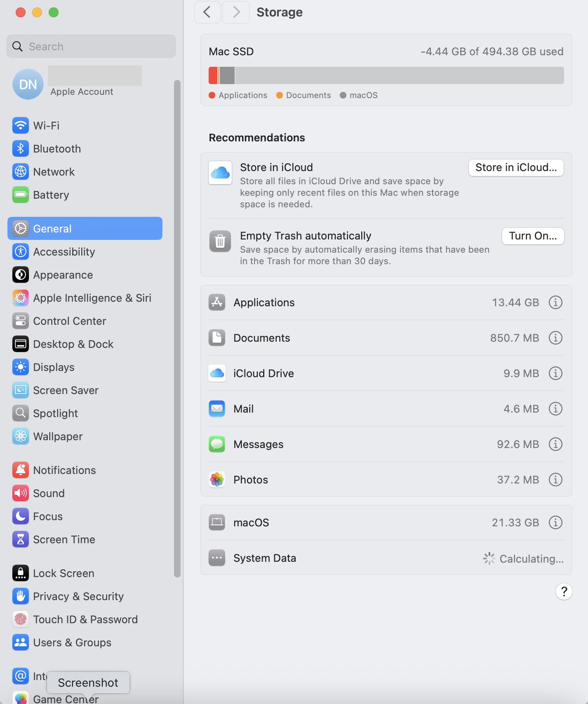
Task: Click the Accessibility icon
Action: point(21,251)
